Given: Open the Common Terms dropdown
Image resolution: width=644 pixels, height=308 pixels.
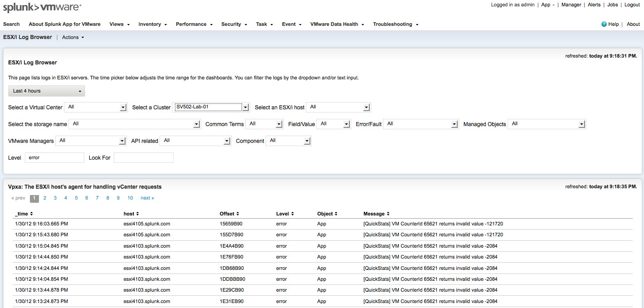Looking at the screenshot, I should click(265, 124).
